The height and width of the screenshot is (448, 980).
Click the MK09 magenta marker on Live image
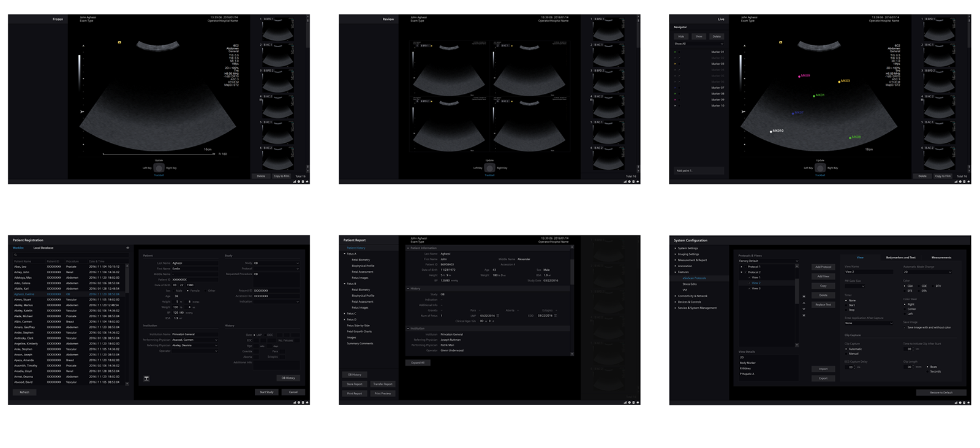799,77
